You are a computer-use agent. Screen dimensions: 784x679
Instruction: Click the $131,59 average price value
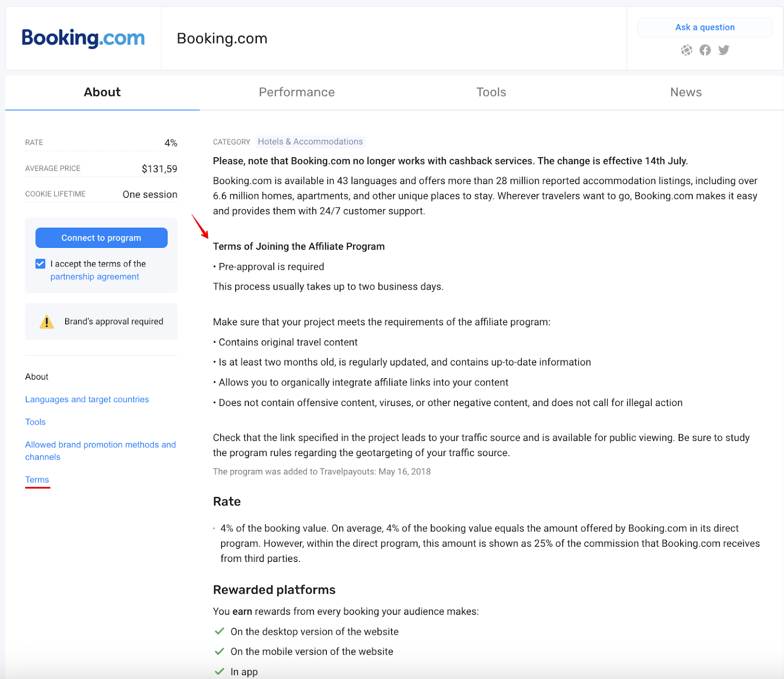(x=159, y=169)
